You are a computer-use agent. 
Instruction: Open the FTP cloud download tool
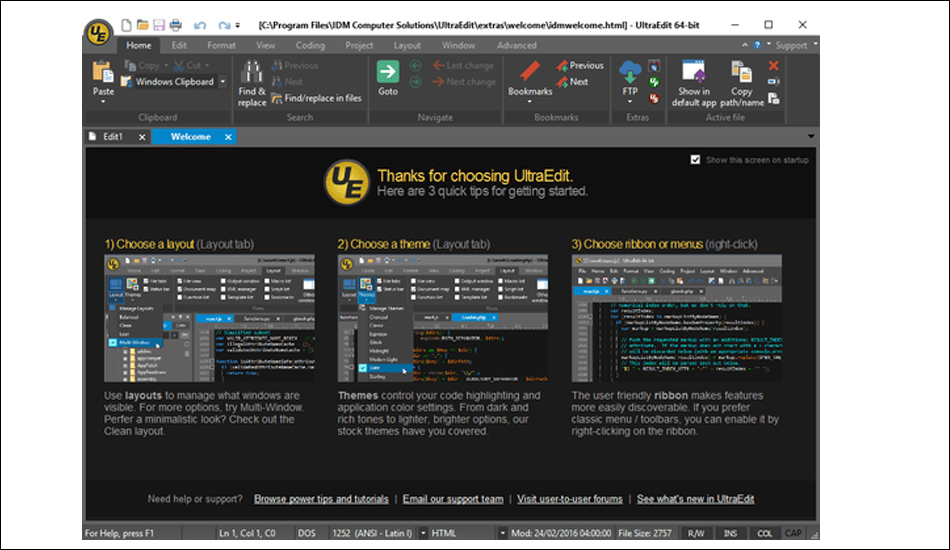630,72
